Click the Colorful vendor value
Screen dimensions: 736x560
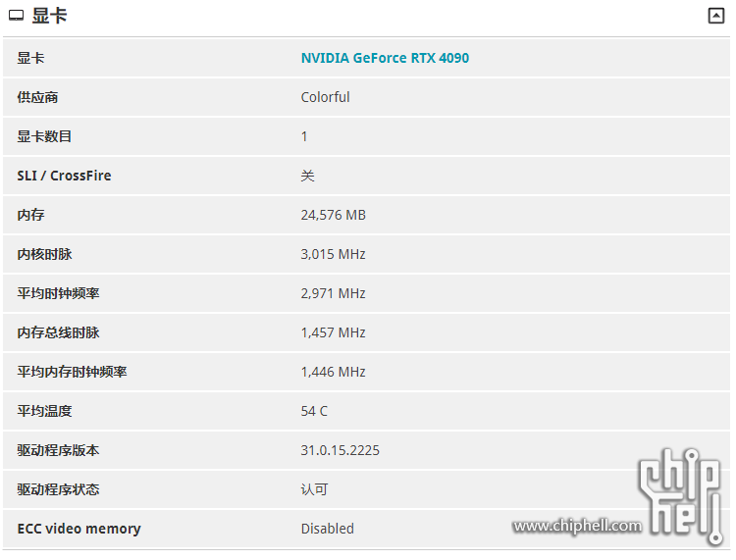[325, 97]
